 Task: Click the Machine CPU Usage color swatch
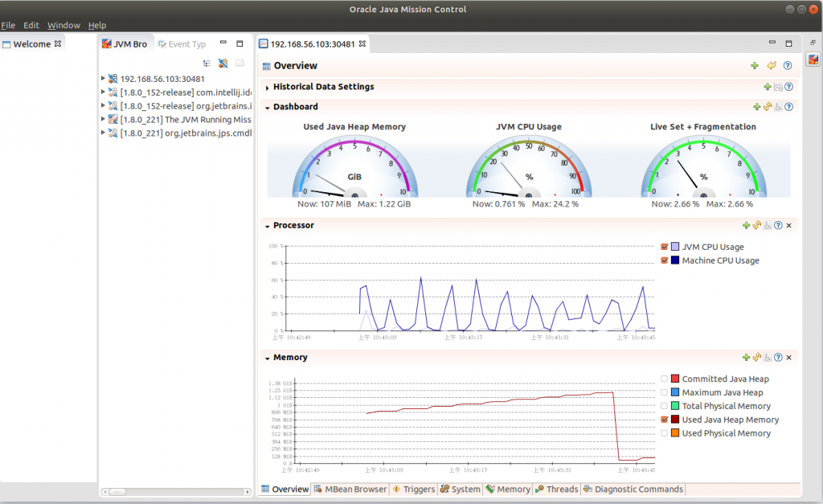pyautogui.click(x=675, y=260)
